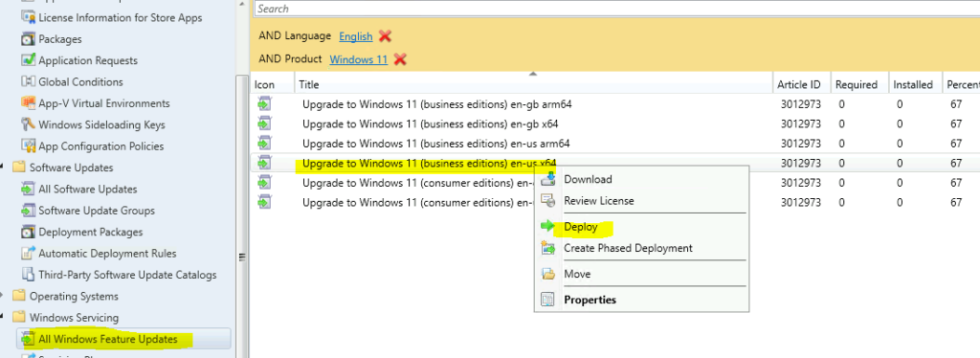
Task: Open the Windows 11 product filter link
Action: (359, 59)
